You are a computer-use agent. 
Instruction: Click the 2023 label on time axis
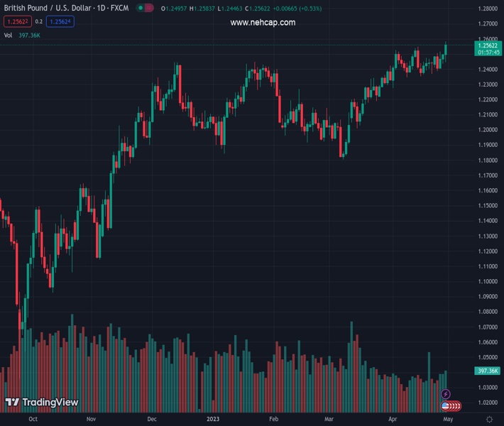click(x=213, y=420)
